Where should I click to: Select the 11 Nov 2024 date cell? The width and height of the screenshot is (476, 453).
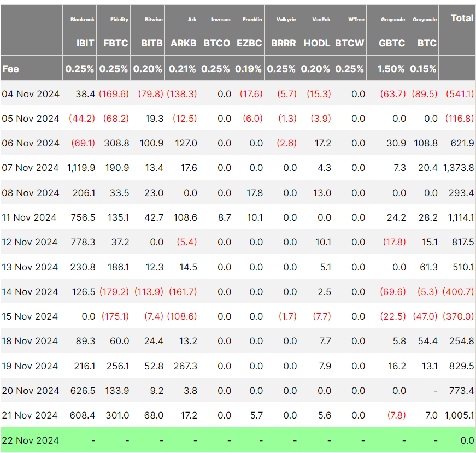[30, 217]
